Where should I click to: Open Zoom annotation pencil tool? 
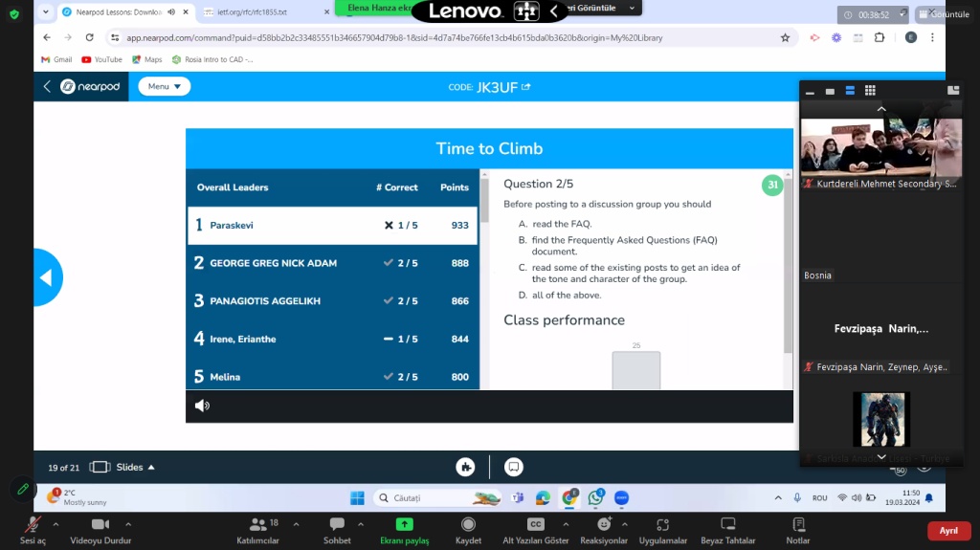[x=22, y=490]
